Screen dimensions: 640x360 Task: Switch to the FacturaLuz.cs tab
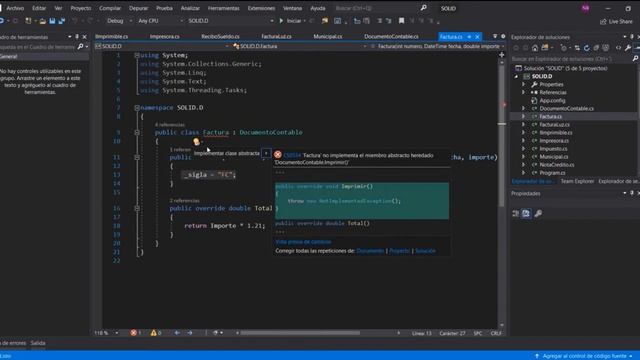pyautogui.click(x=276, y=36)
